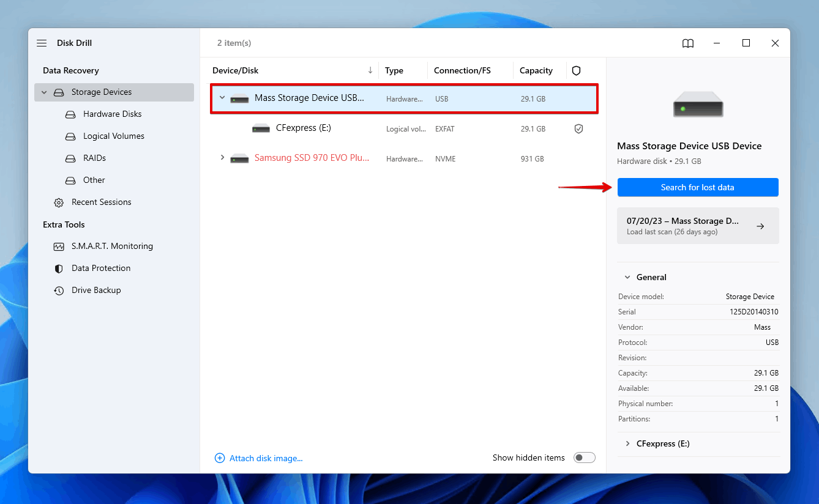Screen dimensions: 819x504
Task: Click the Drive Backup clock icon
Action: click(59, 291)
